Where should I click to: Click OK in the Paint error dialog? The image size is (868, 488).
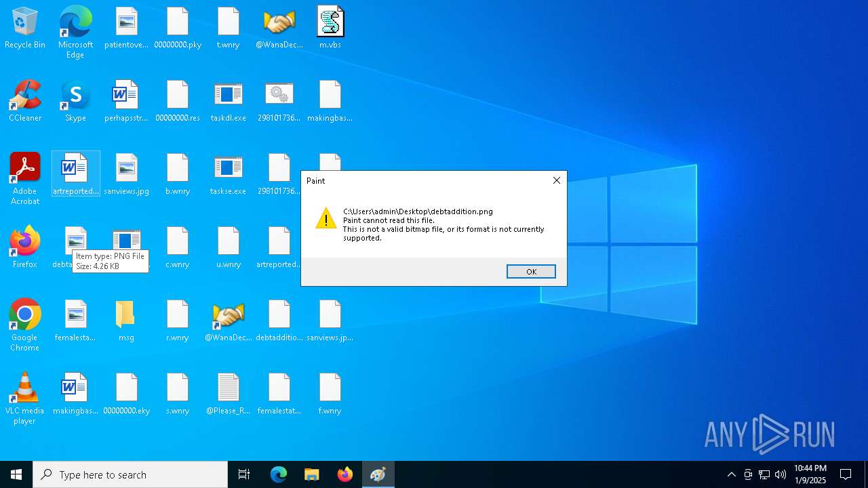point(531,271)
